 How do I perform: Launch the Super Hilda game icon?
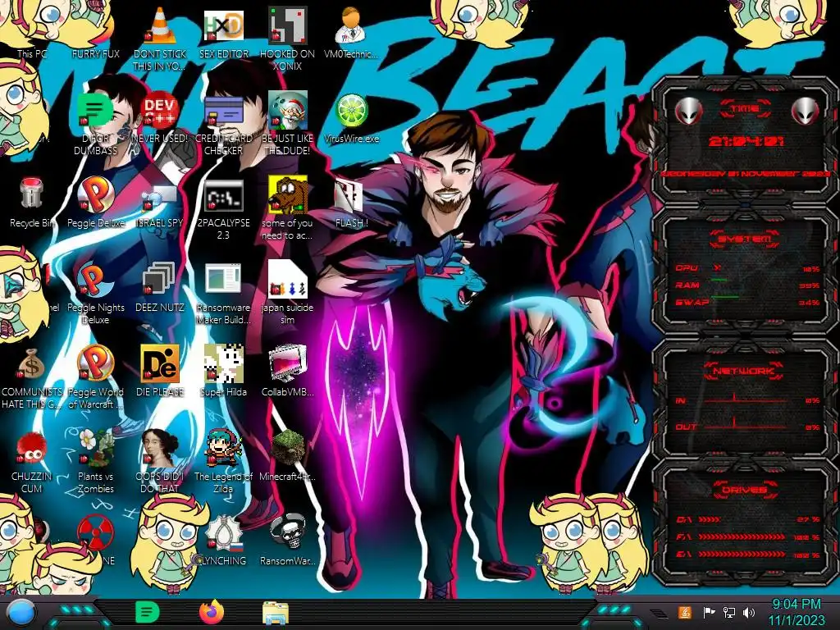[223, 363]
